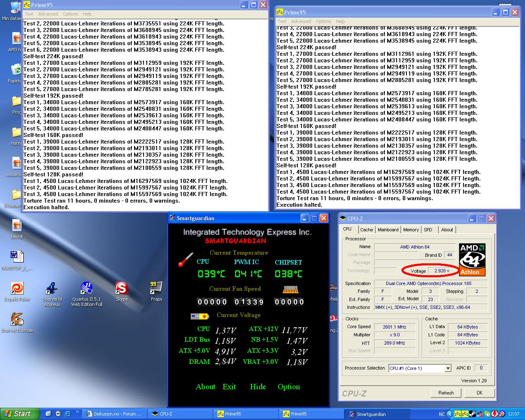Select the CPU tab in CPU-Z

click(347, 229)
